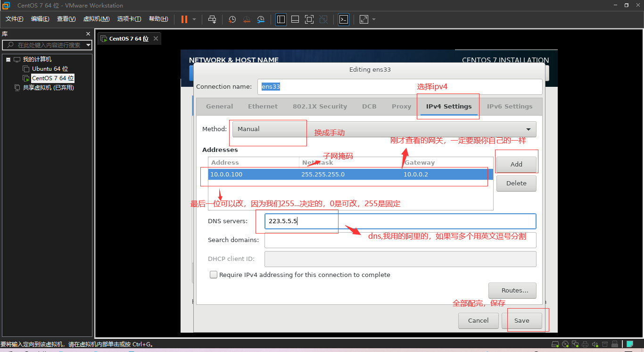The image size is (644, 352).
Task: Open the 虚拟机(M) menu
Action: click(96, 19)
